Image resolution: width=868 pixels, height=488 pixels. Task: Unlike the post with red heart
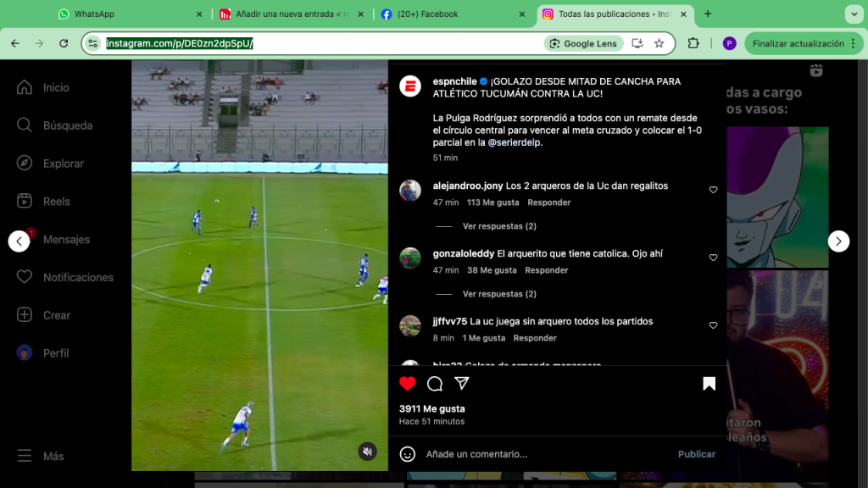408,384
